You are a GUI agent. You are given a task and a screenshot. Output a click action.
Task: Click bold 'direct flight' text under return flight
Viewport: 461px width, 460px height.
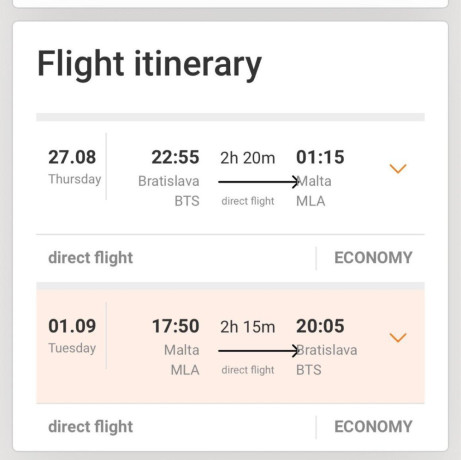[91, 427]
